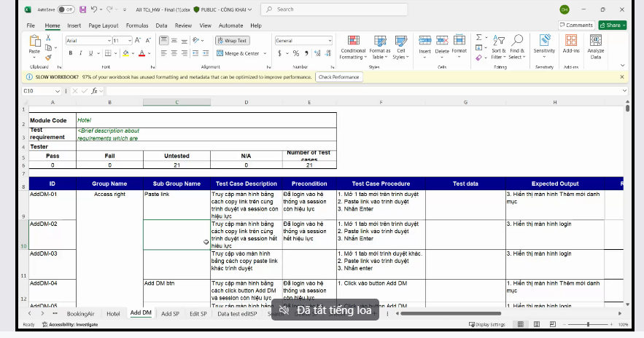The height and width of the screenshot is (338, 644).
Task: Expand the General number format dropdown
Action: click(x=330, y=41)
